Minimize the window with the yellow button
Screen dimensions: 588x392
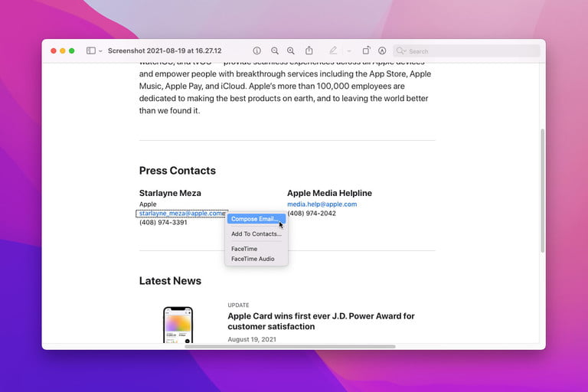[x=63, y=51]
